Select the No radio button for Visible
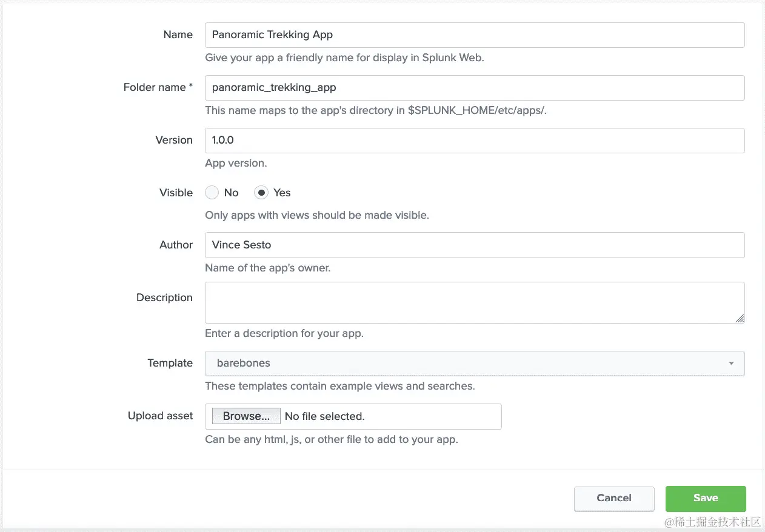Screen dimensions: 765x532 pyautogui.click(x=212, y=193)
